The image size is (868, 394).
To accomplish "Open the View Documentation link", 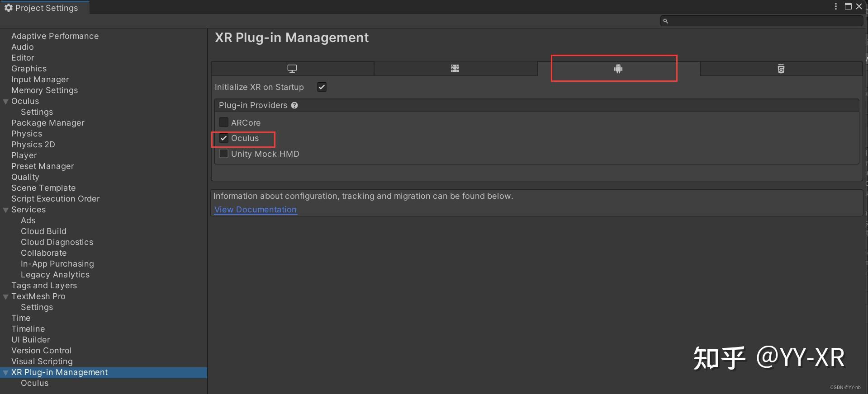I will click(256, 210).
